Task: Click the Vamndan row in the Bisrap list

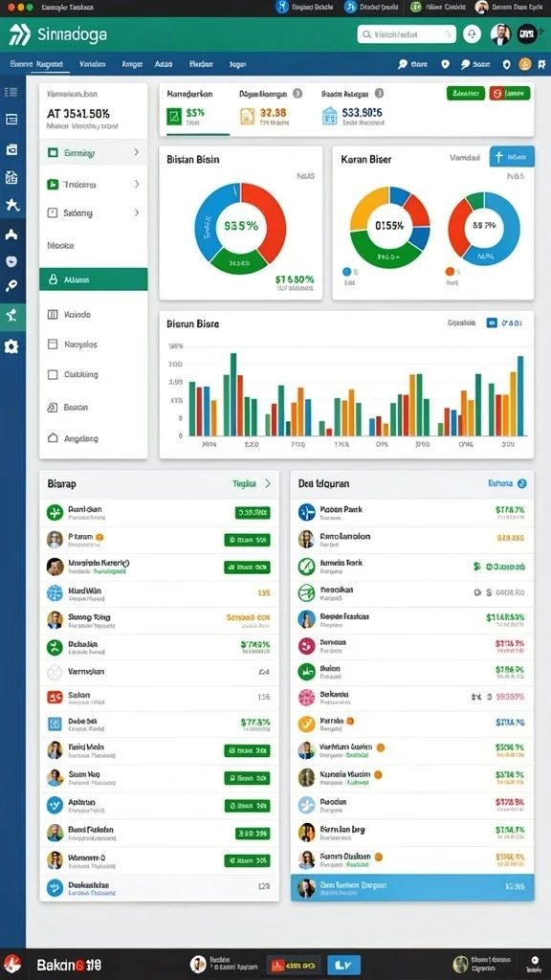Action: (x=160, y=673)
